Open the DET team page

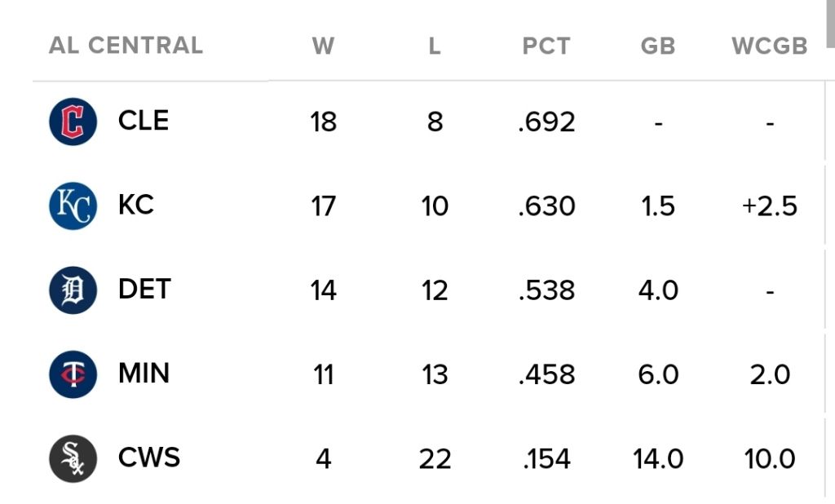144,289
